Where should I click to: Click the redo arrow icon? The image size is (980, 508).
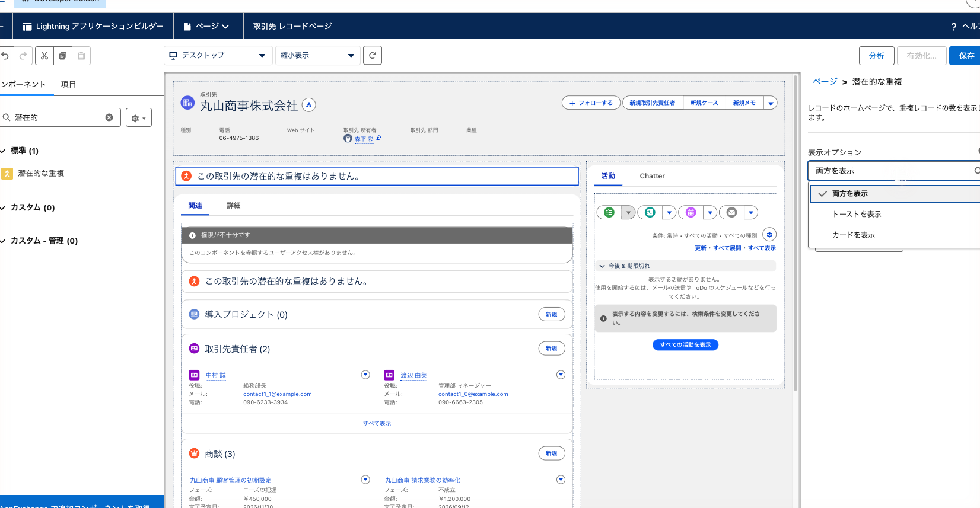pos(23,56)
